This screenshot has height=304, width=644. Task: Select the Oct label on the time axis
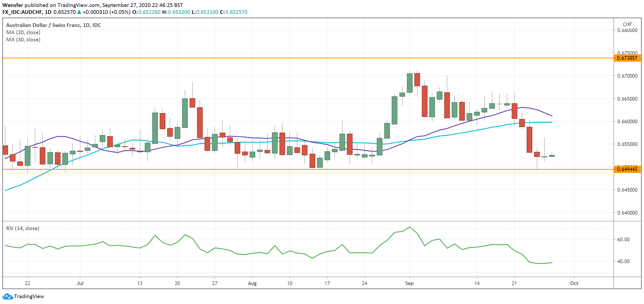575,283
